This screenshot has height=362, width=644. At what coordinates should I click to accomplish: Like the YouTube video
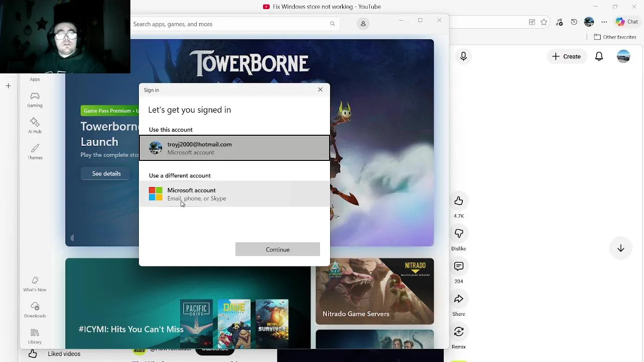click(x=458, y=201)
